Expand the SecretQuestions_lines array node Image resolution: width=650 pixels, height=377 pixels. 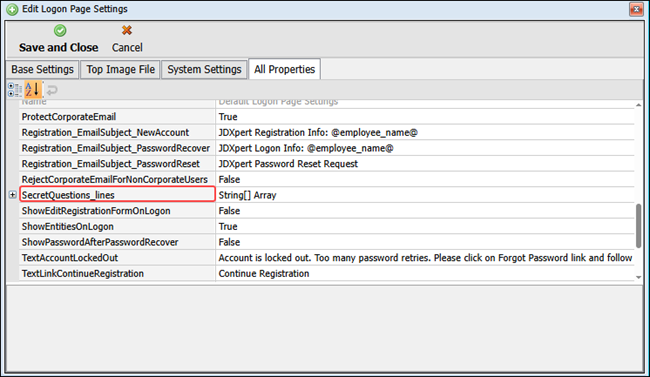12,195
